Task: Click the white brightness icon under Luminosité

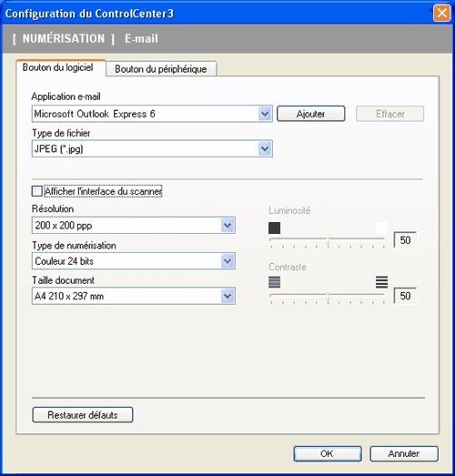Action: [x=382, y=228]
